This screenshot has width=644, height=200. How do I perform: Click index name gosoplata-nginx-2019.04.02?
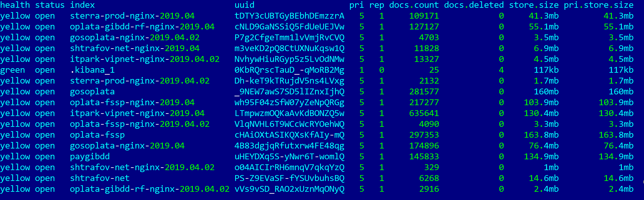(135, 38)
